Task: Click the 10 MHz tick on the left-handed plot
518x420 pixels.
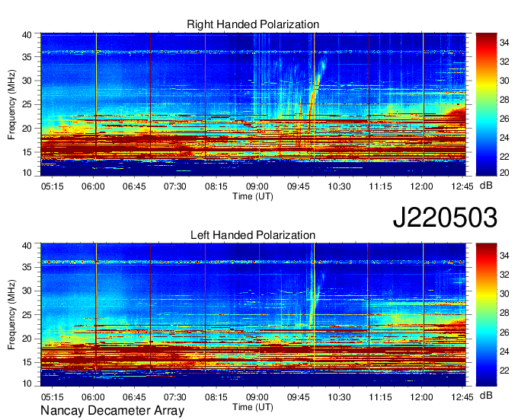Action: coord(27,383)
